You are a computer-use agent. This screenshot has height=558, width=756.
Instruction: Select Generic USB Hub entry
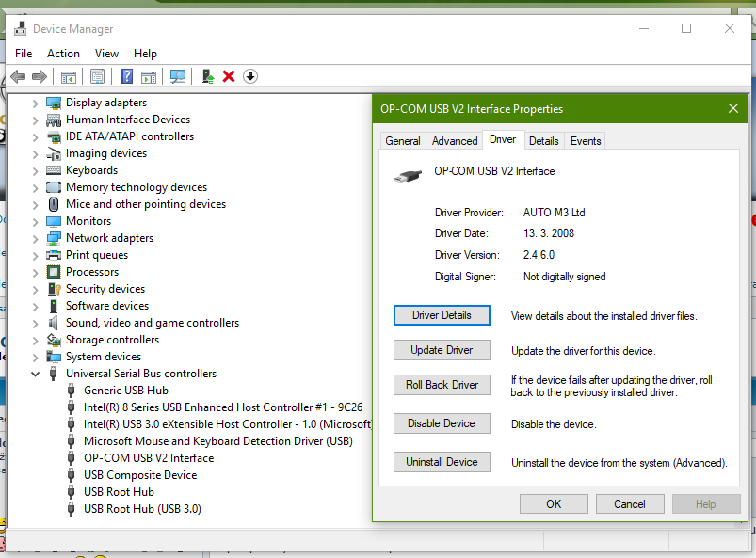click(x=125, y=391)
